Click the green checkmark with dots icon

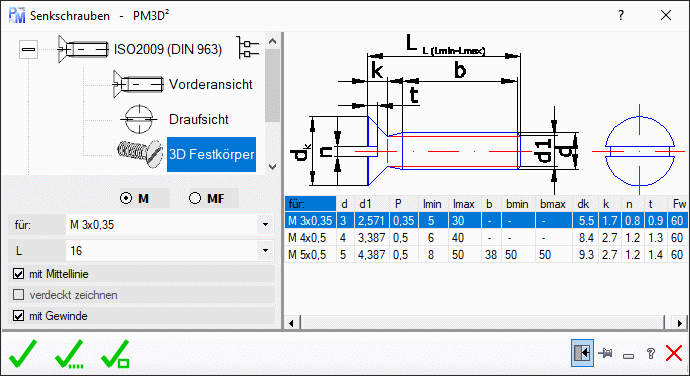click(x=69, y=354)
